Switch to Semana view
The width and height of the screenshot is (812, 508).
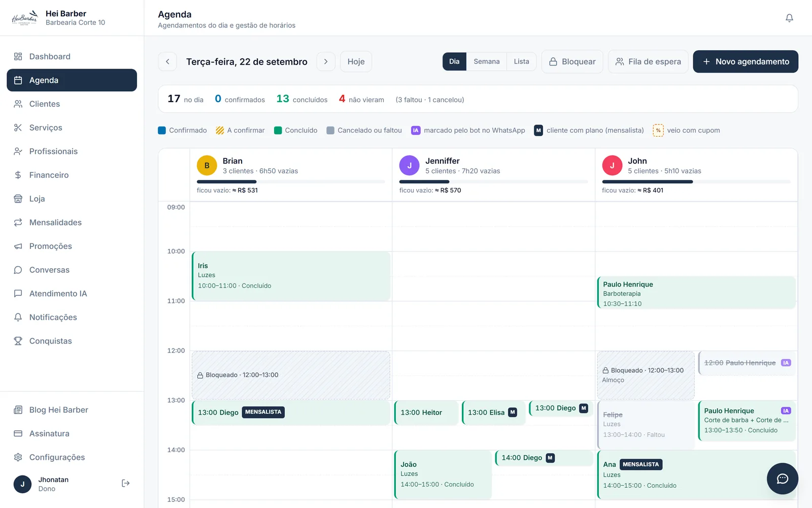(x=486, y=61)
